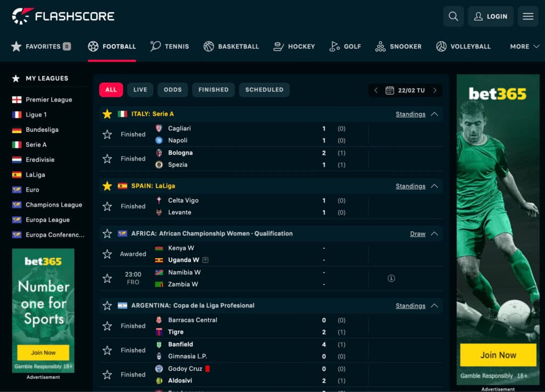Viewport: 545px width, 392px height.
Task: Click the Kenya W flag icon
Action: coord(159,248)
